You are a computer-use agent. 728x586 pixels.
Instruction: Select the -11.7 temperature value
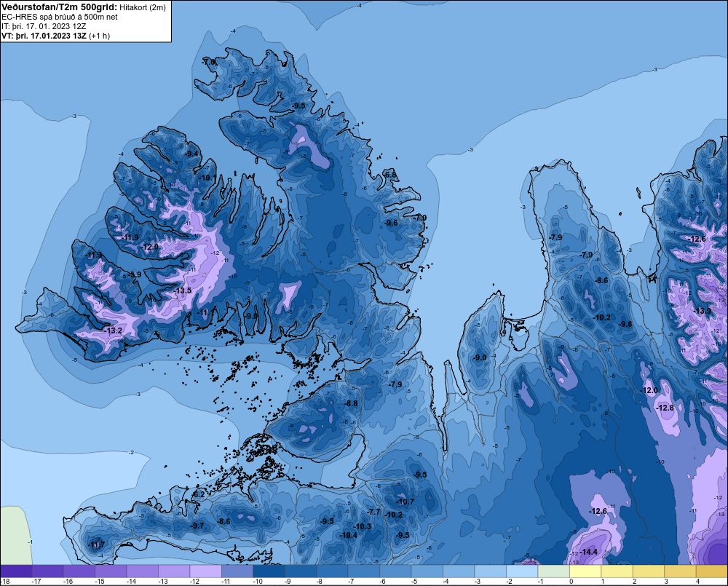click(x=97, y=545)
